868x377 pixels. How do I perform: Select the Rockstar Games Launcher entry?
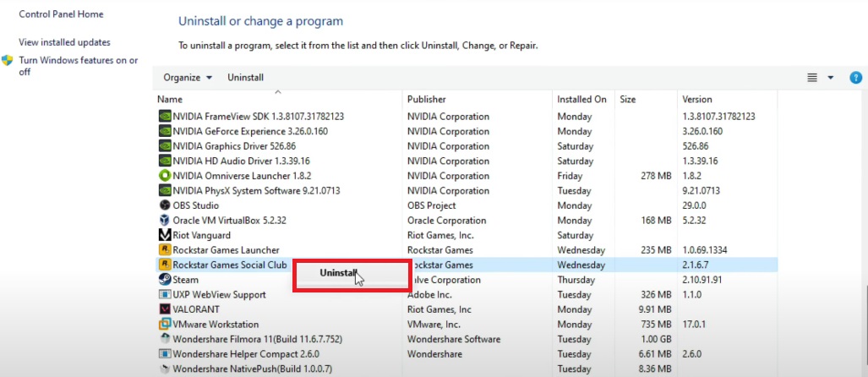click(x=226, y=250)
